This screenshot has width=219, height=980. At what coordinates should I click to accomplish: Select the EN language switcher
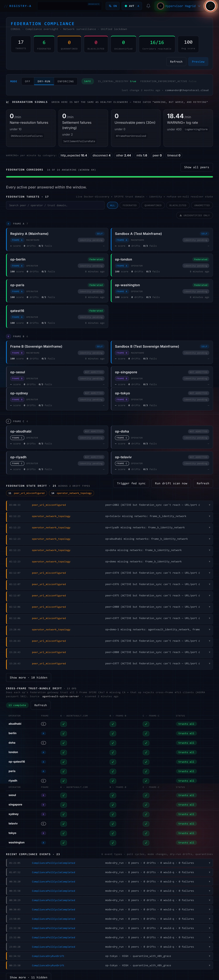click(x=113, y=6)
